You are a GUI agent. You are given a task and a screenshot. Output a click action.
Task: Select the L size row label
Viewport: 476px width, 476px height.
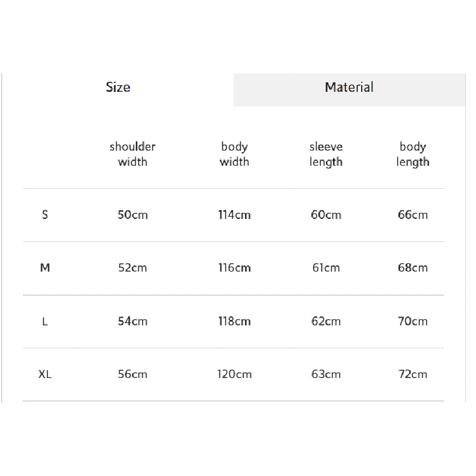[x=45, y=321]
